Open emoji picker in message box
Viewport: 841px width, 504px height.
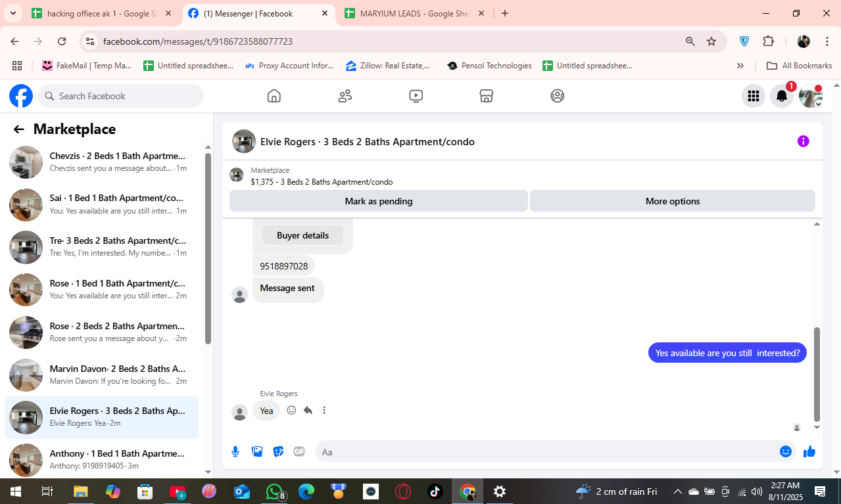786,451
